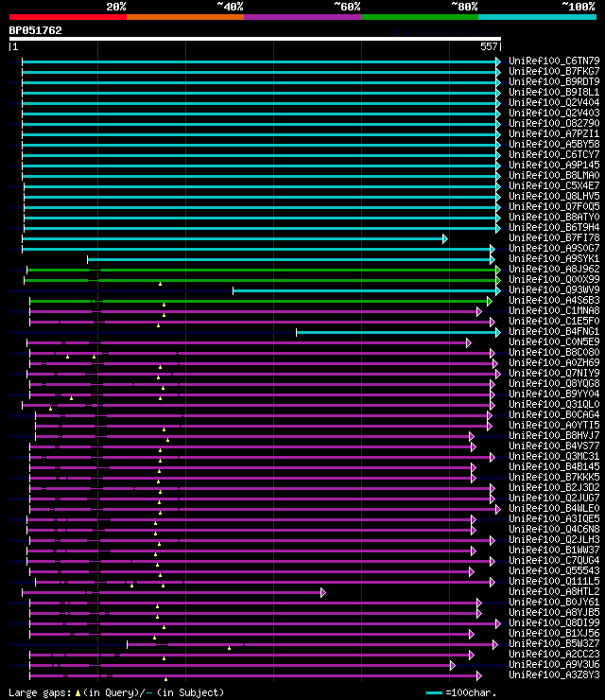The image size is (605, 700).
Task: Select the UniRef100_Q111L5 label
Action: tap(554, 581)
